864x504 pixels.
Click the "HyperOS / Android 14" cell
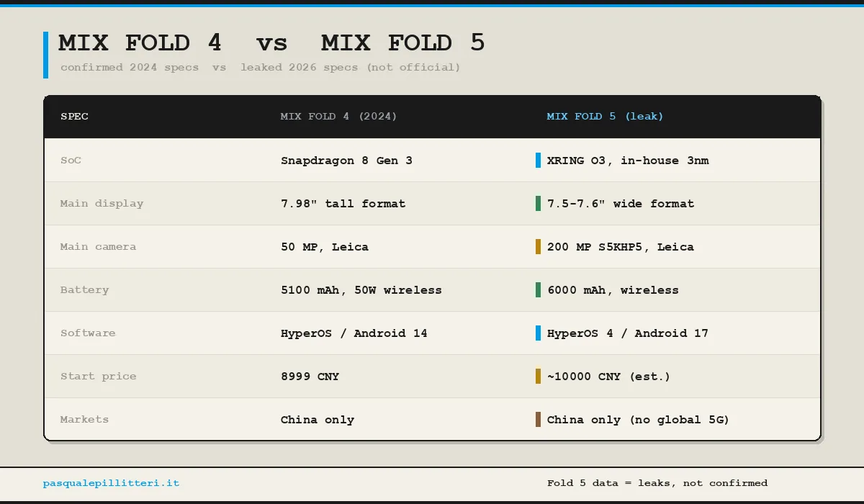coord(354,333)
